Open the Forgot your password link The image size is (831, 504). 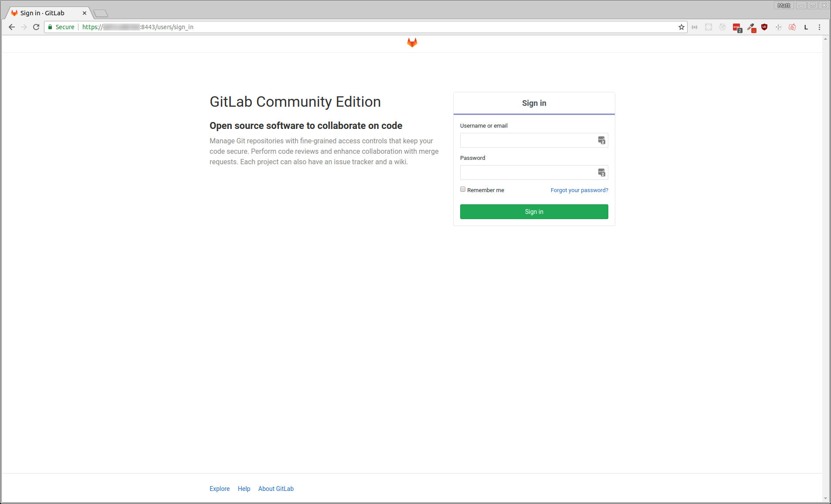[x=580, y=190]
